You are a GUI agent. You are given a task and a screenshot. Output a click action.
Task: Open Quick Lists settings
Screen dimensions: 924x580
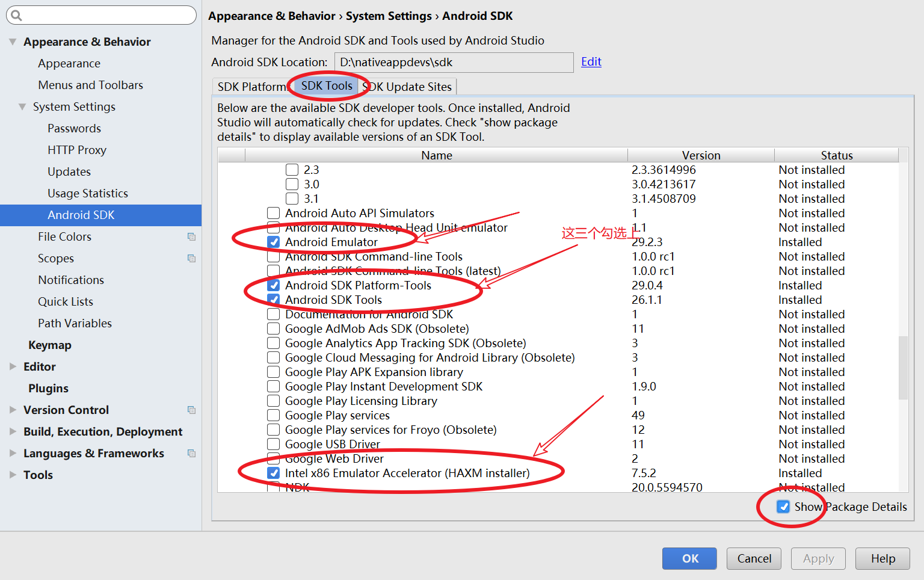66,301
